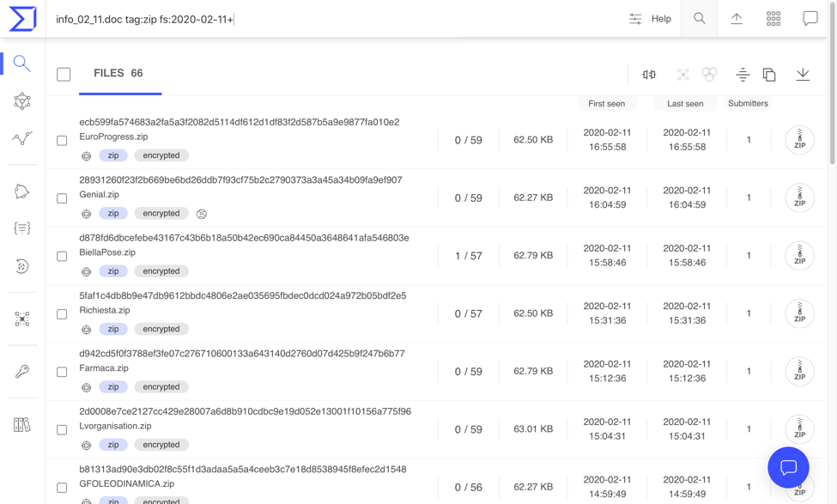Select the Richiesta.zip row checkbox
Screen dimensions: 837x504
point(62,314)
